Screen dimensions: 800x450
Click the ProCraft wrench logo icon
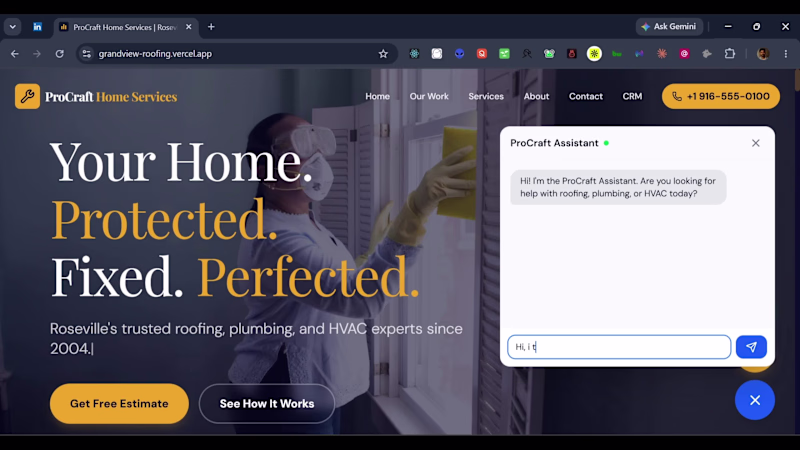pyautogui.click(x=27, y=96)
